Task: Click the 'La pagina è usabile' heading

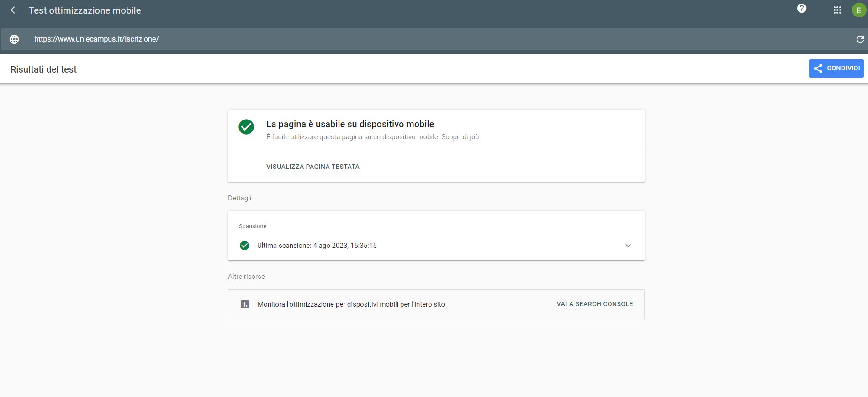Action: [x=350, y=124]
